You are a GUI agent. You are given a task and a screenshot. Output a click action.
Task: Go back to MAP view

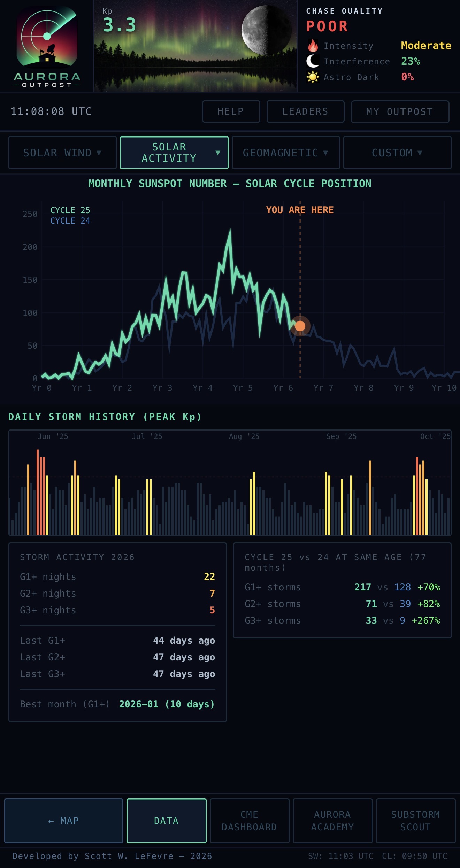tap(64, 821)
